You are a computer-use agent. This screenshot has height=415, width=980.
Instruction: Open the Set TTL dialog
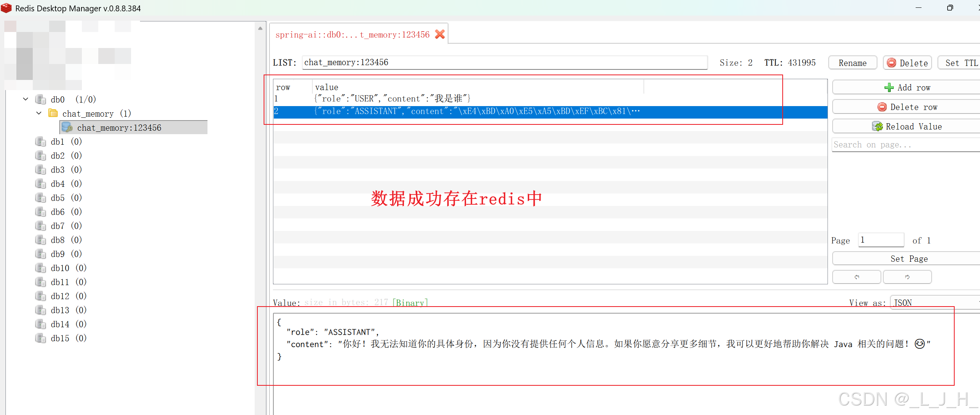tap(960, 63)
